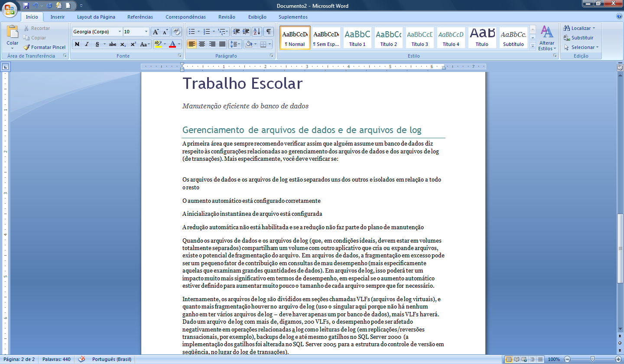Apply numbered list formatting
The image size is (624, 364).
[207, 32]
